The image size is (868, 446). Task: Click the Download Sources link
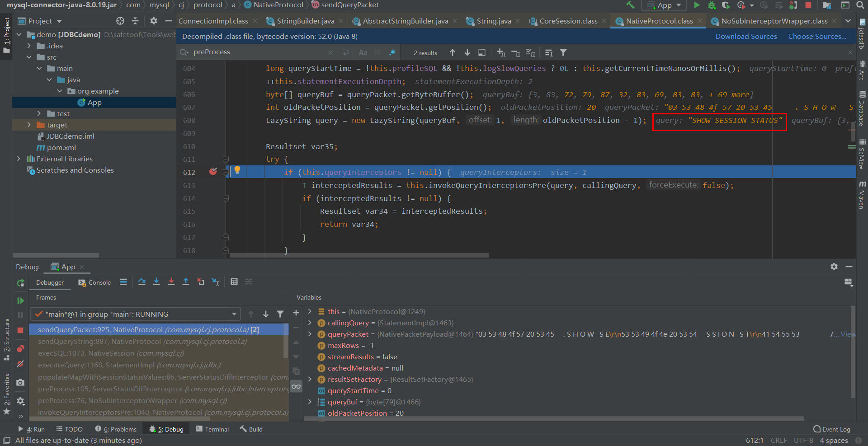pyautogui.click(x=746, y=37)
